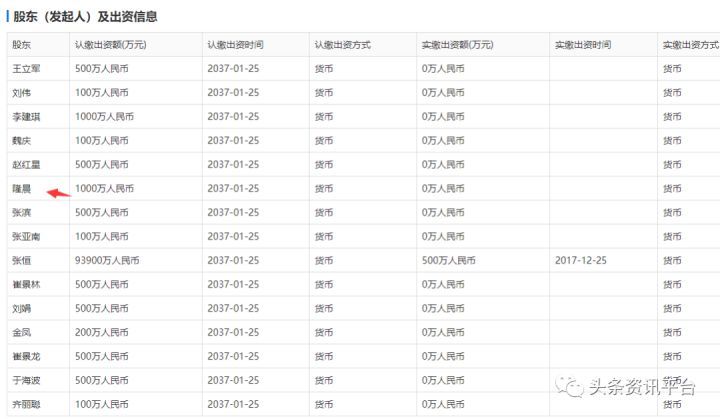Select shareholder name 齐丽聪
This screenshot has height=419, width=720.
point(26,404)
